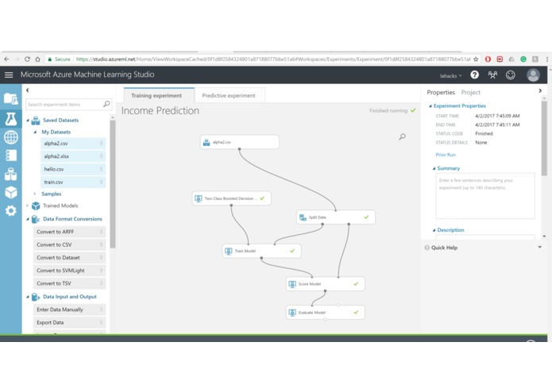This screenshot has width=552, height=392.
Task: Collapse the Summary section
Action: click(x=434, y=168)
